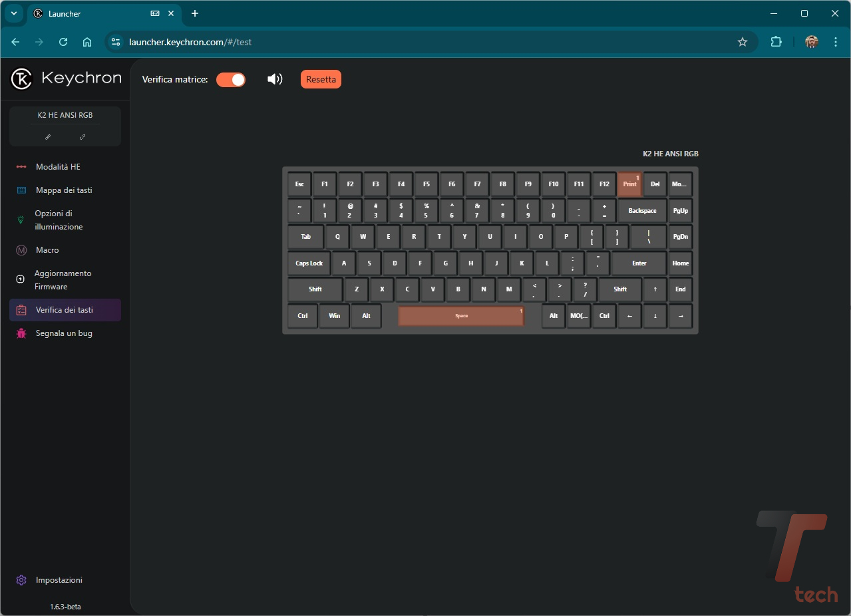Viewport: 851px width, 616px height.
Task: View site information icon in address bar
Action: point(116,42)
